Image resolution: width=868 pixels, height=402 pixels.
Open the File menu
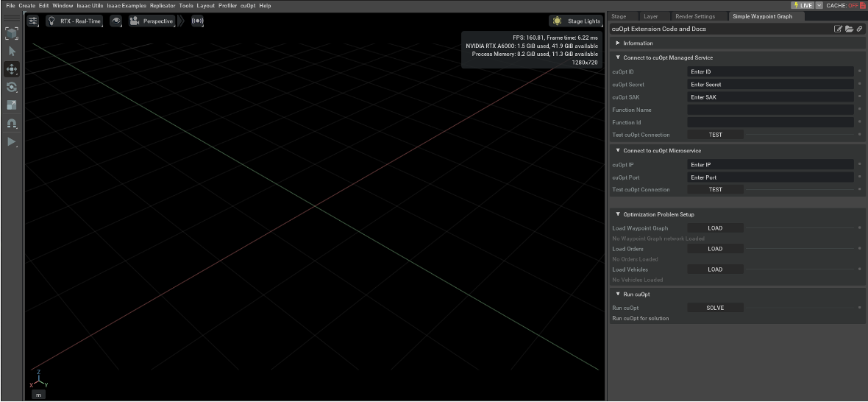[10, 5]
